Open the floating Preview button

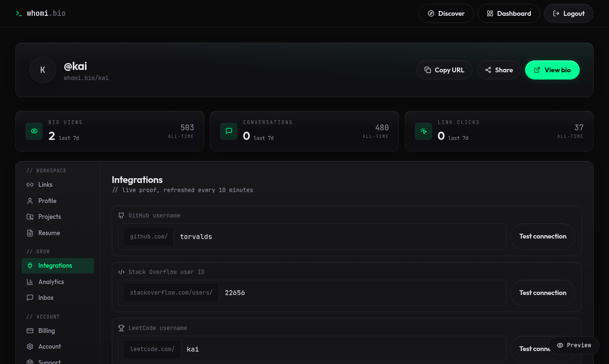[574, 345]
